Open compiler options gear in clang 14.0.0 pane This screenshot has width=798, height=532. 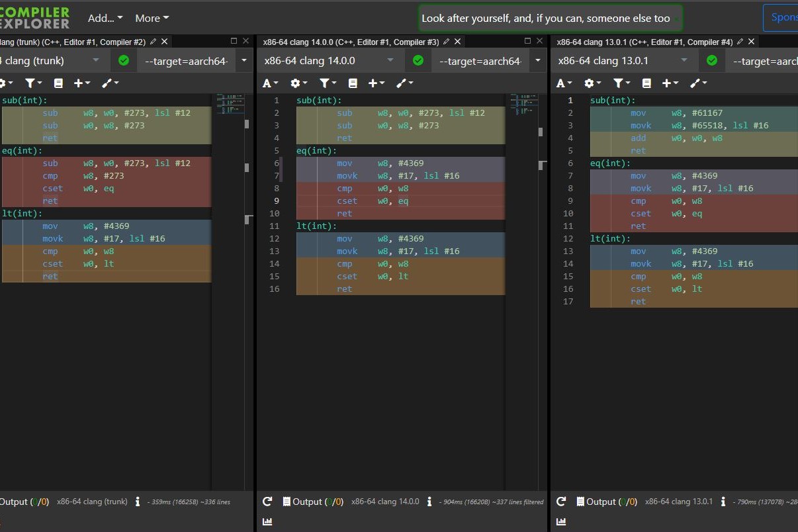click(299, 83)
